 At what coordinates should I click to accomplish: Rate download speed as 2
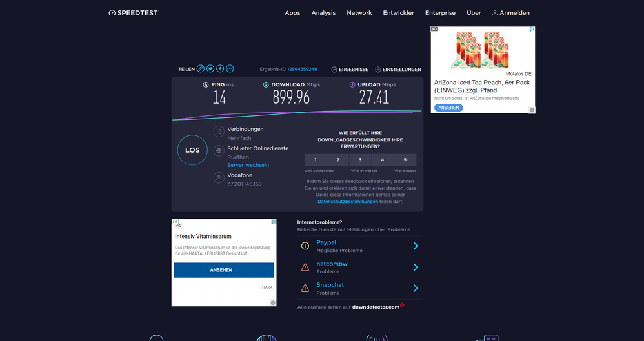337,160
